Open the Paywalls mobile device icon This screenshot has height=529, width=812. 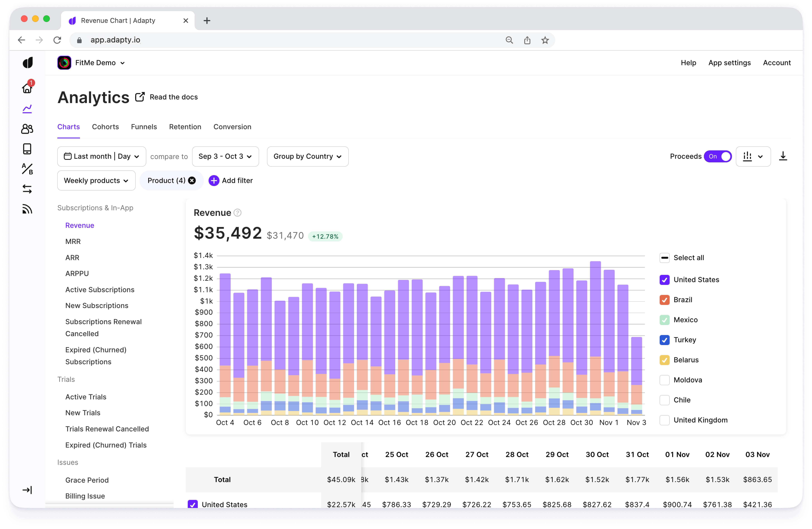pyautogui.click(x=27, y=149)
